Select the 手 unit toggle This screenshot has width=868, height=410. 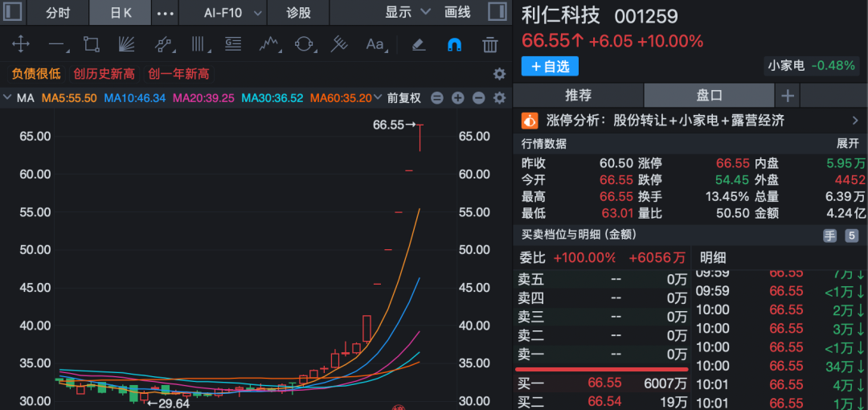click(x=829, y=236)
